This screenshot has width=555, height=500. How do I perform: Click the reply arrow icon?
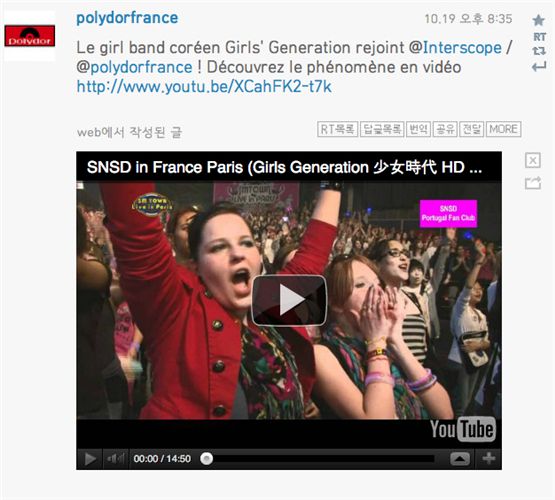click(539, 66)
